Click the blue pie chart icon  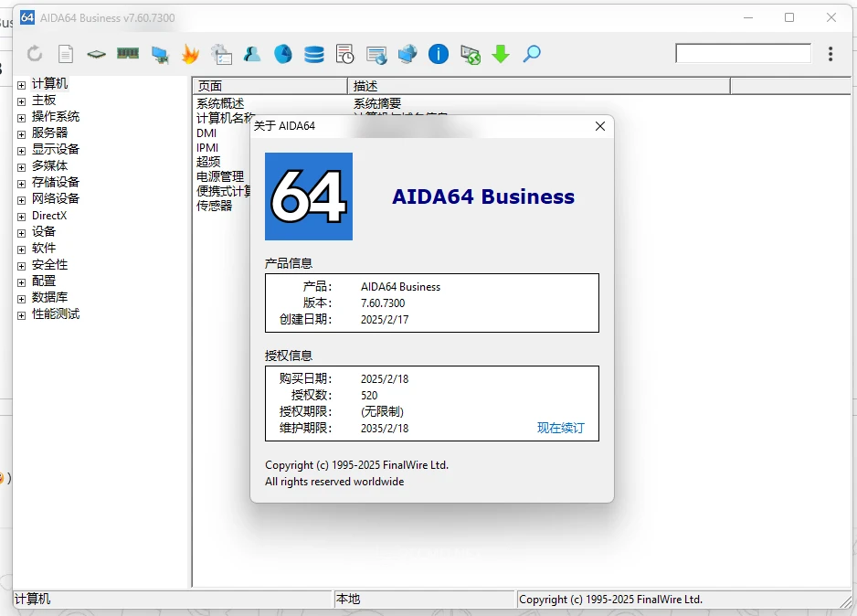(283, 54)
